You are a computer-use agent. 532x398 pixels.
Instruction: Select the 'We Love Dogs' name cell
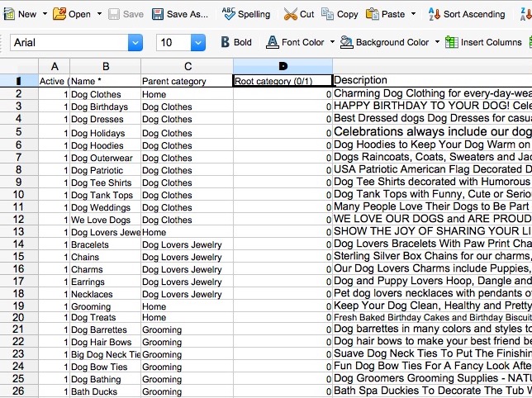pyautogui.click(x=106, y=220)
